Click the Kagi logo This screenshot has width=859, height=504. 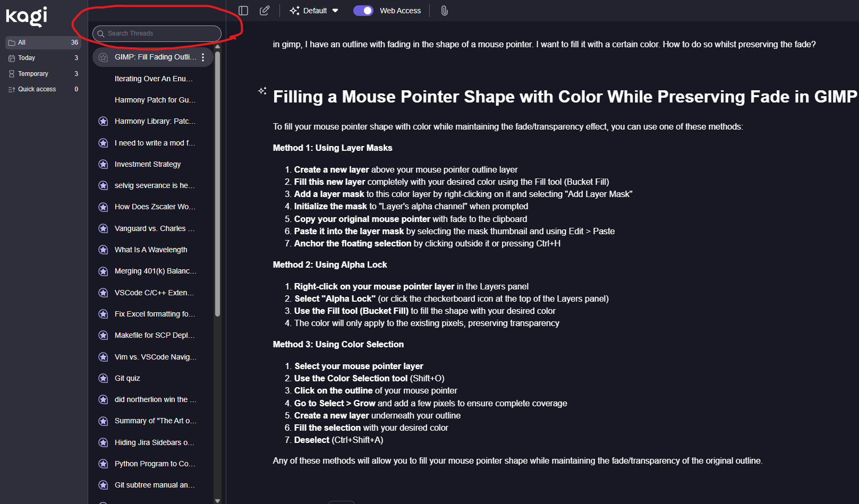(27, 16)
